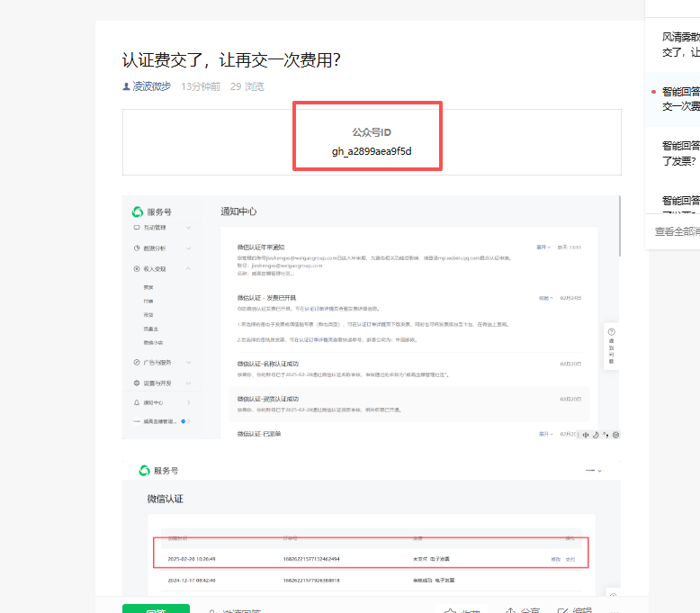Click the user avatar icon beside 凌波微步
This screenshot has width=700, height=613.
(126, 86)
